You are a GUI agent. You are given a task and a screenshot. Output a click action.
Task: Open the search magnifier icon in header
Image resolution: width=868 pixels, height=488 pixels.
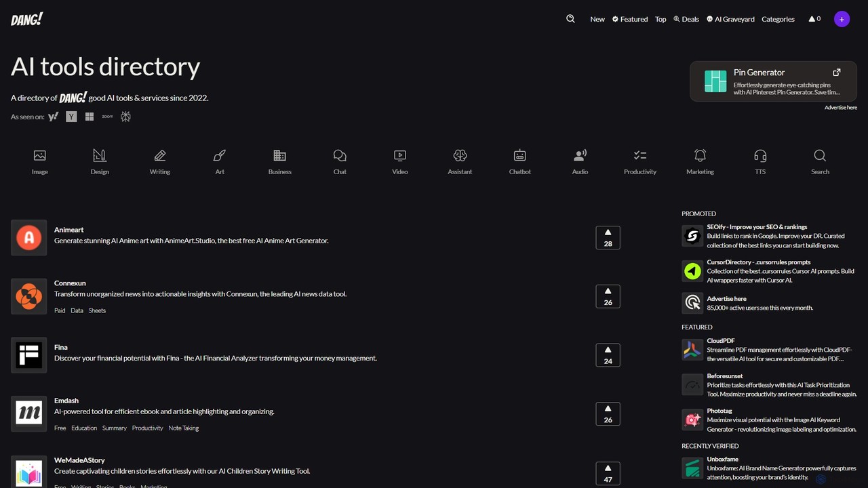pos(570,19)
